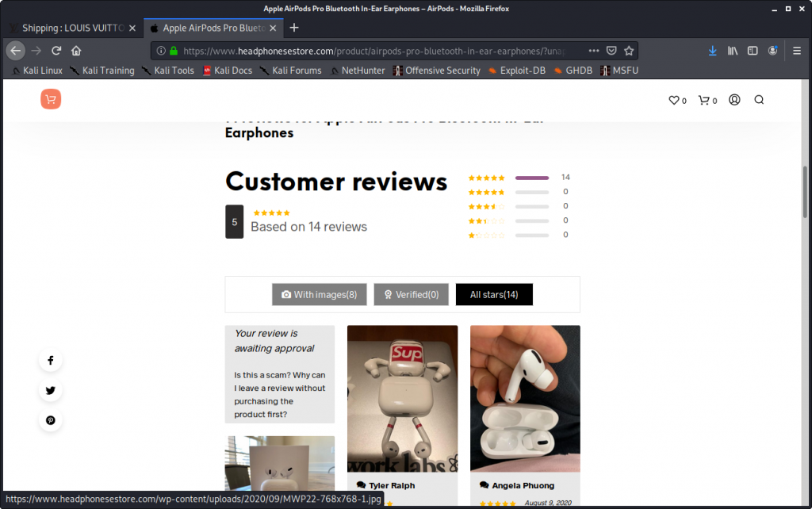Save page to Pocket

[x=611, y=51]
